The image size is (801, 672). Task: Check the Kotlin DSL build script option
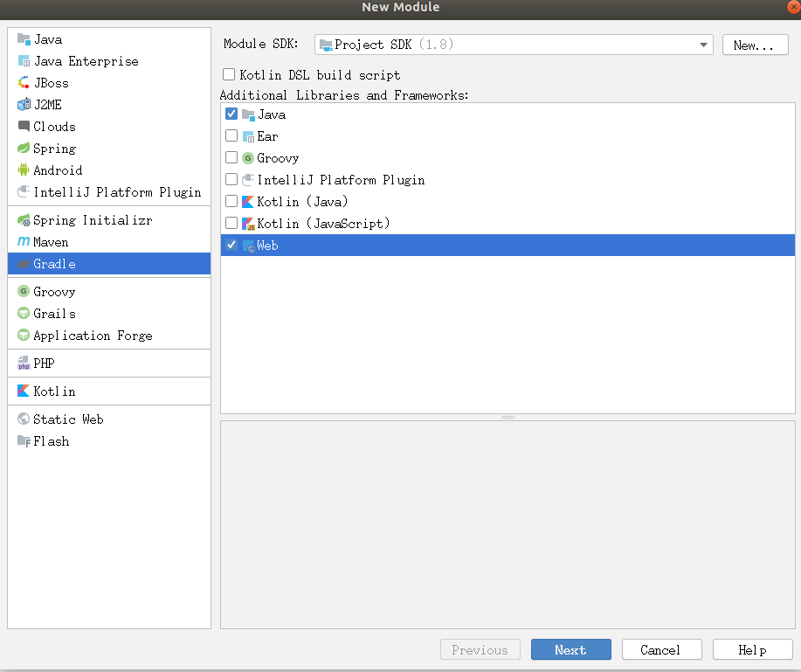[x=229, y=74]
